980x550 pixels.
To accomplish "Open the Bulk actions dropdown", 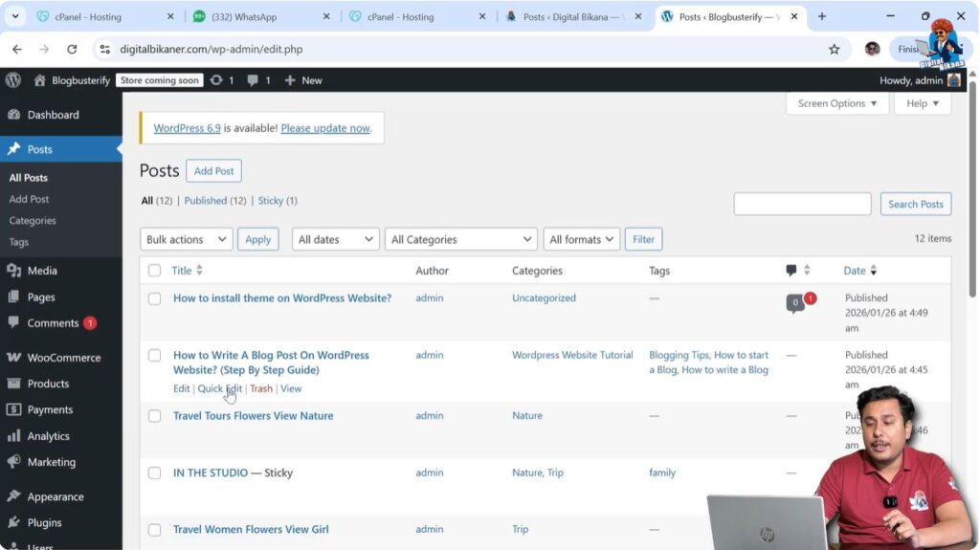I will click(x=187, y=239).
